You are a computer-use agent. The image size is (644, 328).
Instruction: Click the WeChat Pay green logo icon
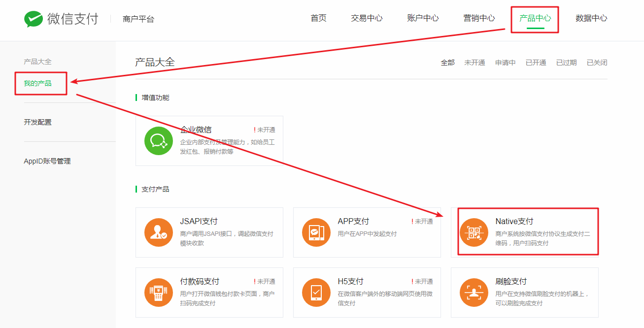tap(34, 19)
